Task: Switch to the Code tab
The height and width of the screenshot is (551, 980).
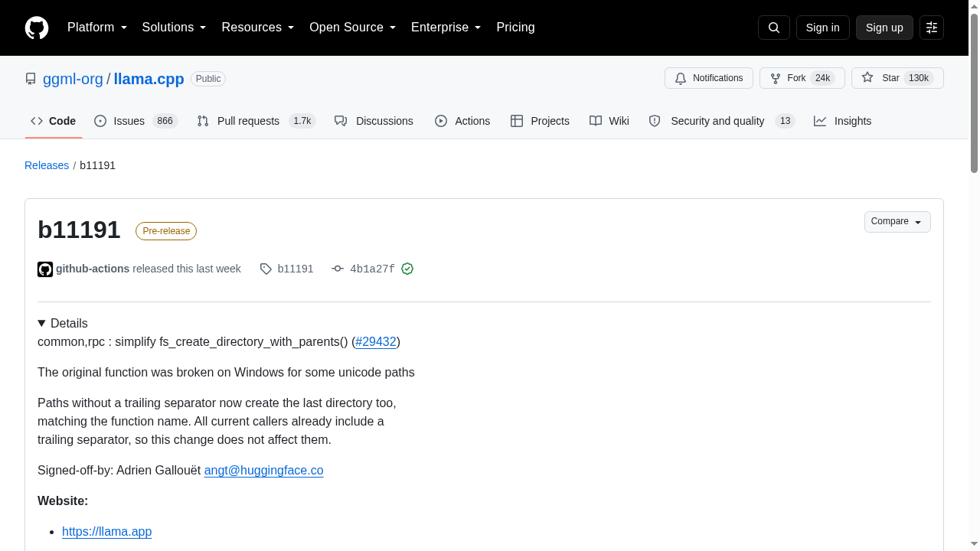Action: click(54, 121)
